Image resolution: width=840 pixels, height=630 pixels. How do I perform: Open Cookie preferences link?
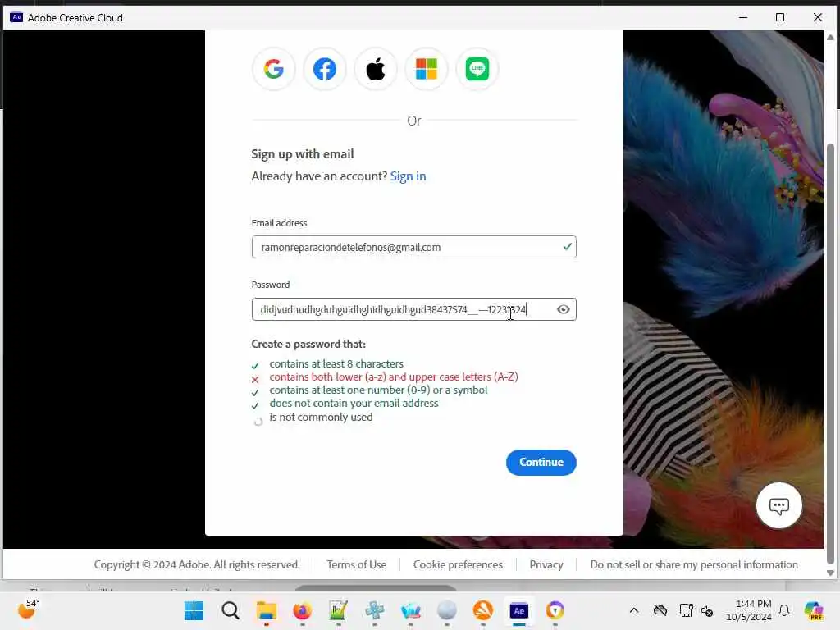click(x=458, y=564)
